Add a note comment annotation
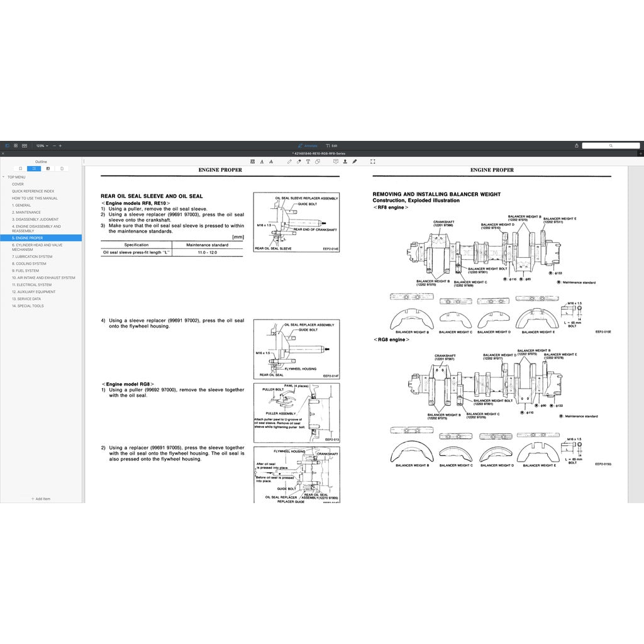 click(336, 162)
